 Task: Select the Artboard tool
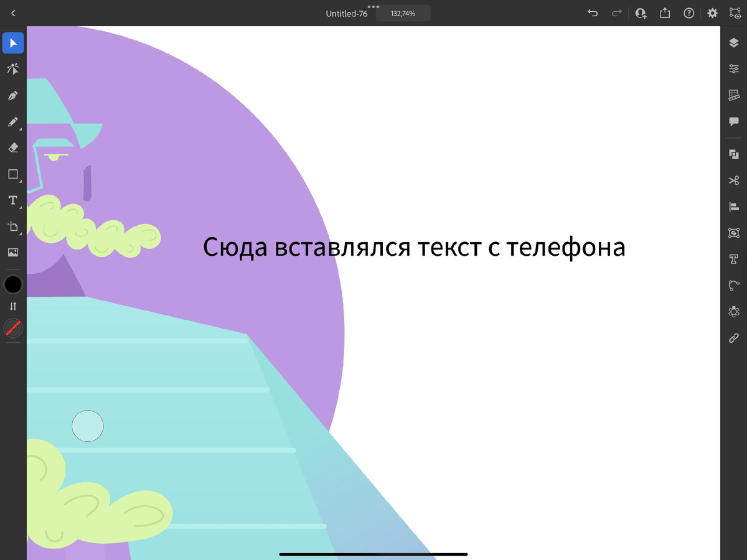(x=13, y=226)
